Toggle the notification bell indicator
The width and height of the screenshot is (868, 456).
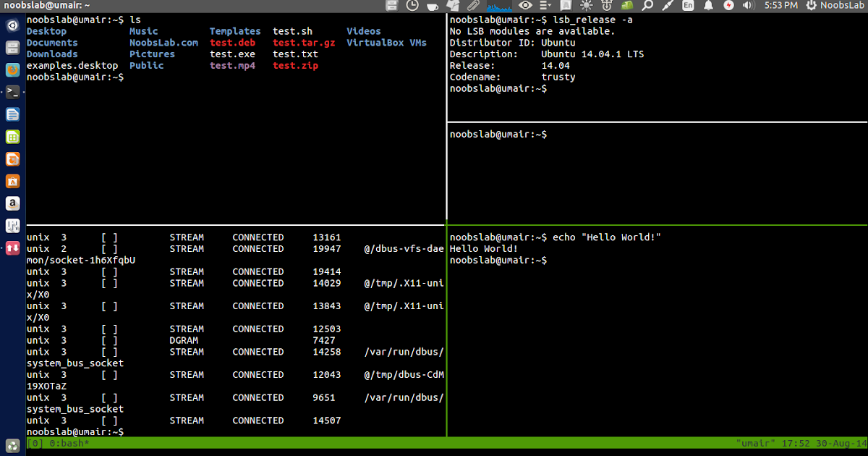pos(707,6)
